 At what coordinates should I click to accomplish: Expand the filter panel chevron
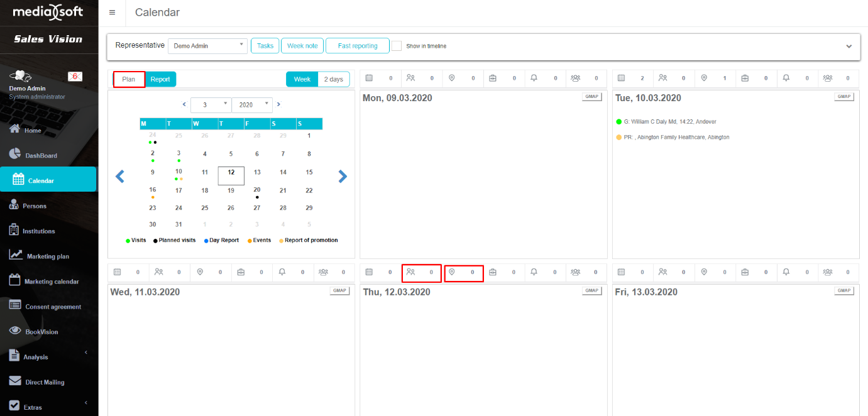[x=849, y=47]
